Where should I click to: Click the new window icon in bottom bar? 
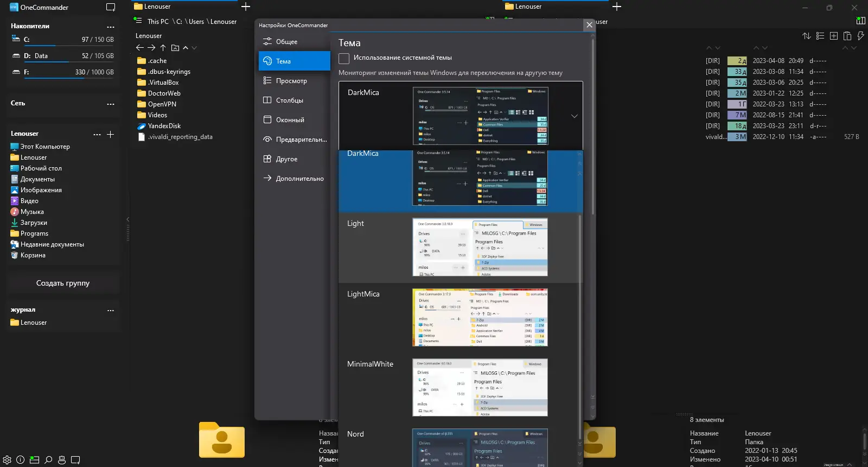(75, 460)
